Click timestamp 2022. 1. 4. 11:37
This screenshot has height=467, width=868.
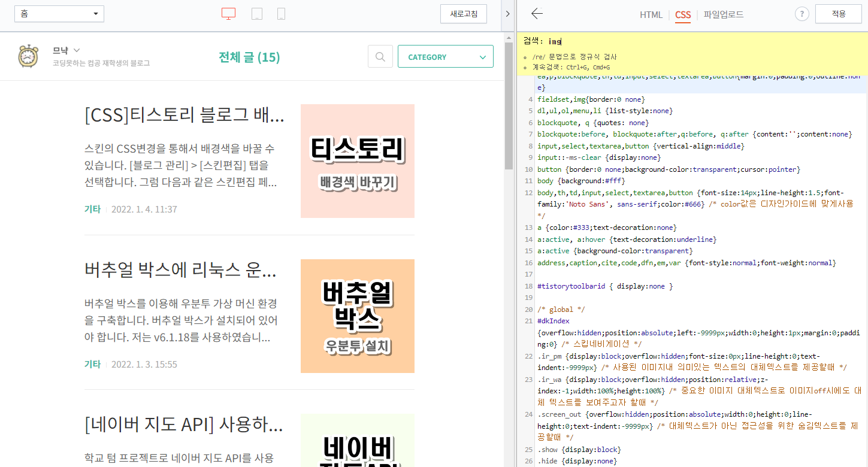click(x=144, y=210)
